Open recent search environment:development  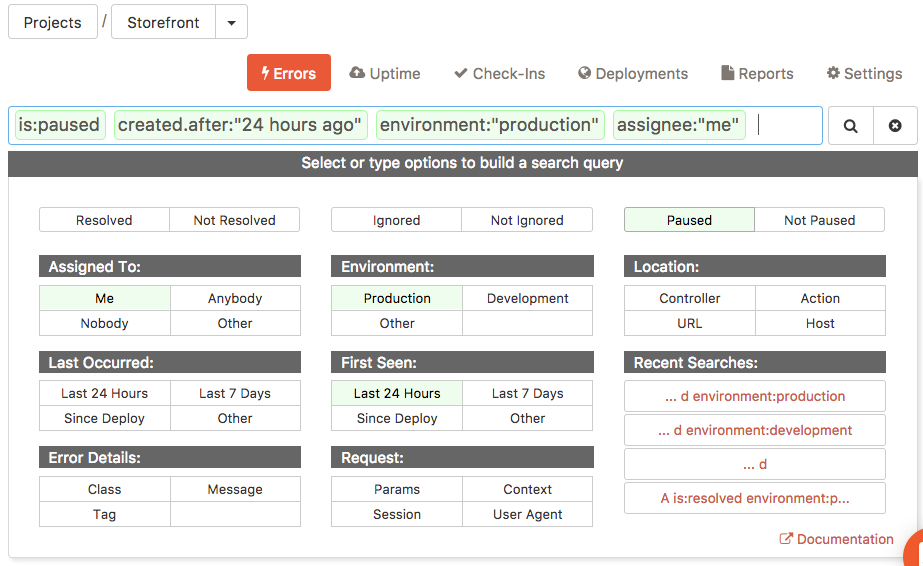coord(755,430)
